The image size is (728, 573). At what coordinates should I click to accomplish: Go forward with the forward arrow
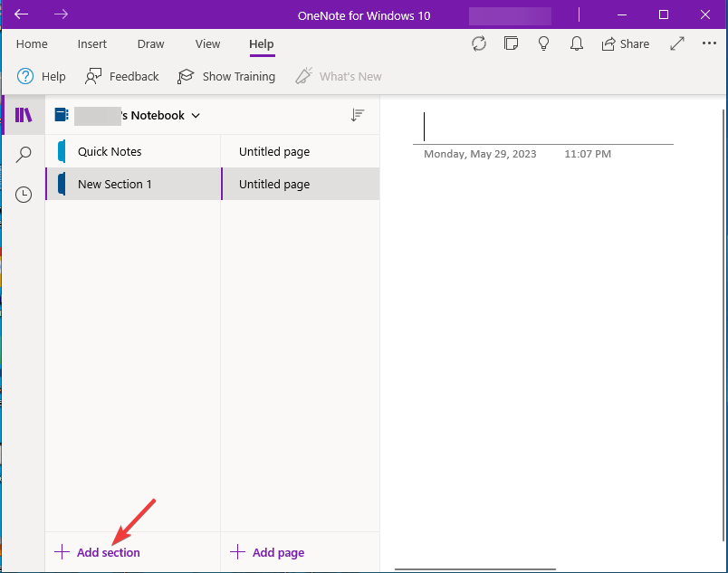click(x=61, y=14)
